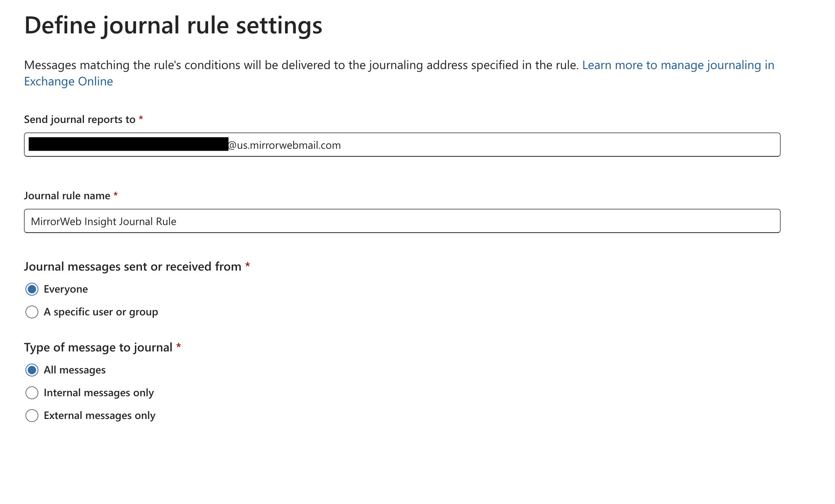Select the Everyone radio button
The width and height of the screenshot is (835, 504).
click(32, 289)
